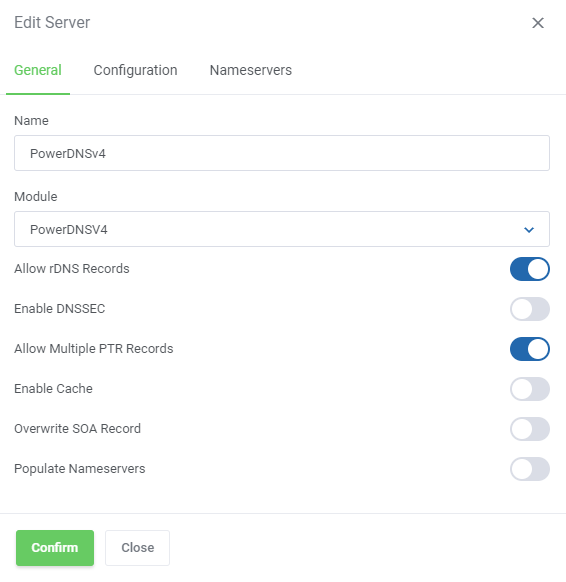The width and height of the screenshot is (566, 582).
Task: Toggle Overwrite SOA Record on
Action: pos(530,429)
